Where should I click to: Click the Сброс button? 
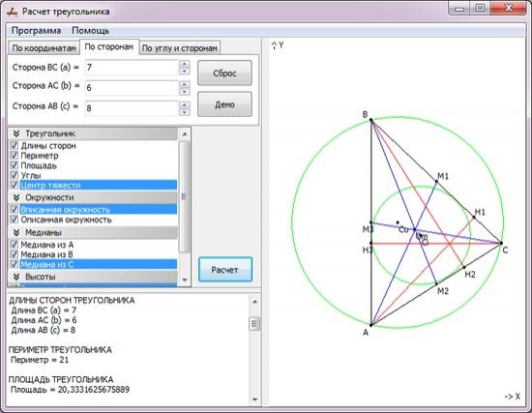[224, 73]
